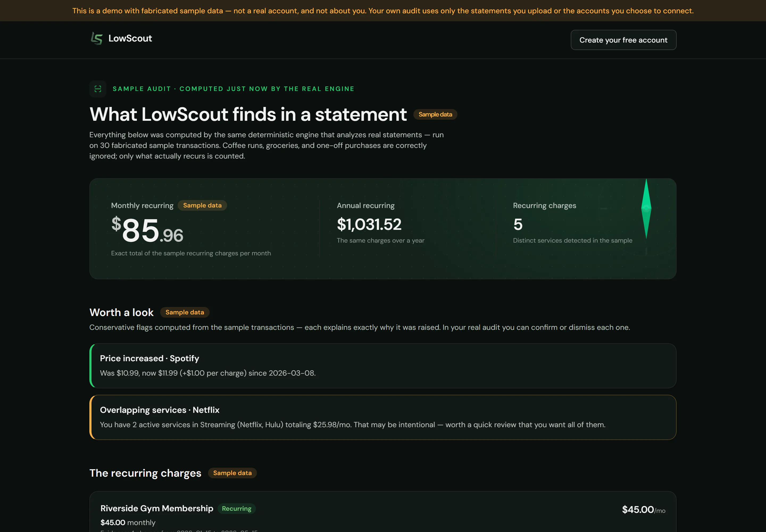Image resolution: width=766 pixels, height=532 pixels.
Task: Click The same charges over a year caption
Action: point(380,240)
